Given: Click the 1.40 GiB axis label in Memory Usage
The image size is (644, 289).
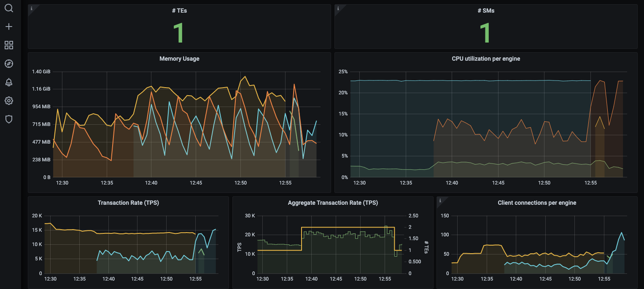Looking at the screenshot, I should [41, 72].
